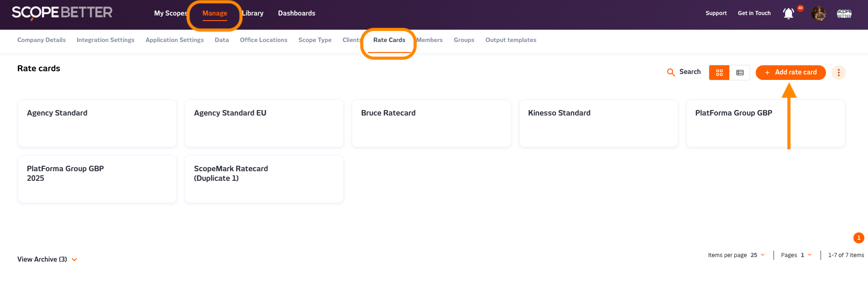
Task: Open the Manage menu
Action: (x=214, y=13)
